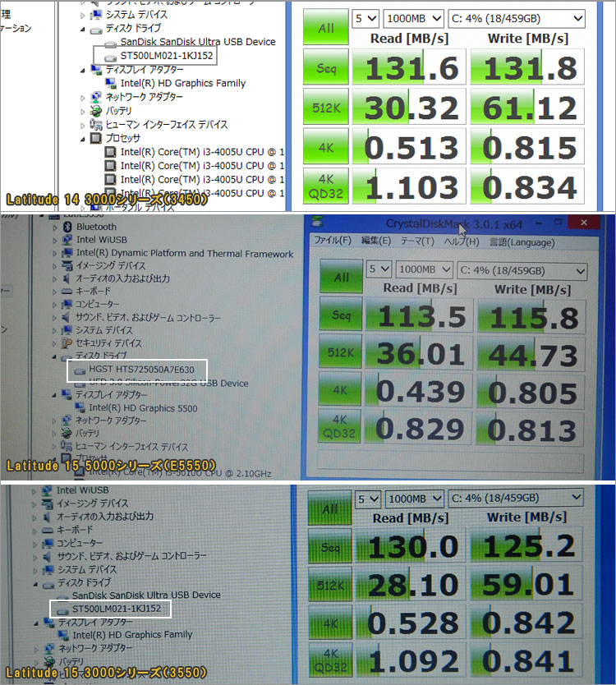Expand the Intel WiUSB node in the E5550 panel
Viewport: 616px width, 685px height.
tap(55, 241)
